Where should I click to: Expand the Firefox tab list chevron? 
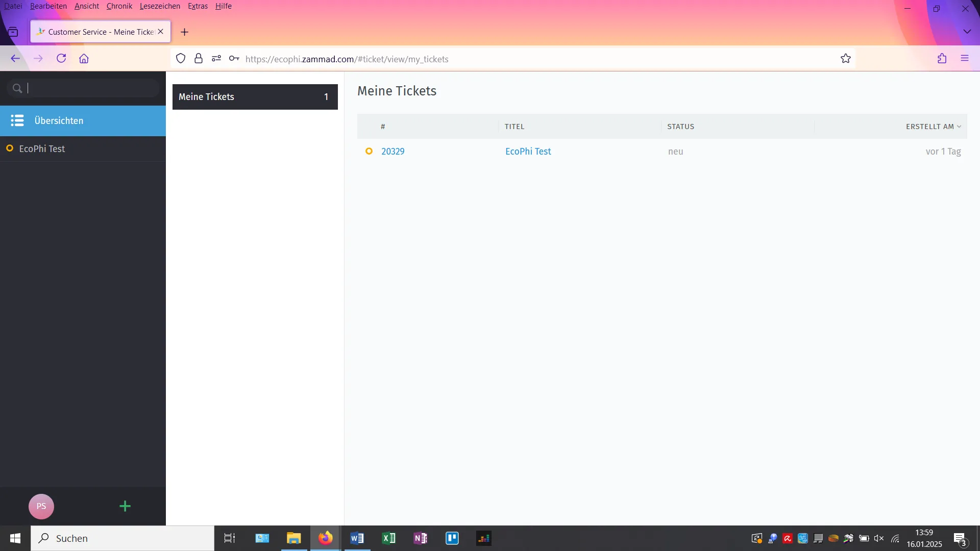pyautogui.click(x=967, y=31)
